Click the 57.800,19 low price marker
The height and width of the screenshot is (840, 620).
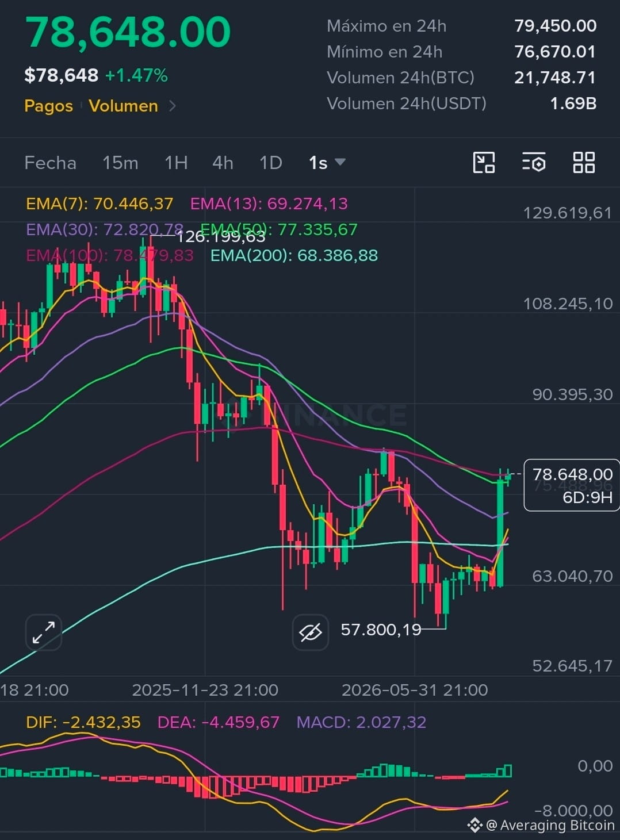click(x=381, y=630)
